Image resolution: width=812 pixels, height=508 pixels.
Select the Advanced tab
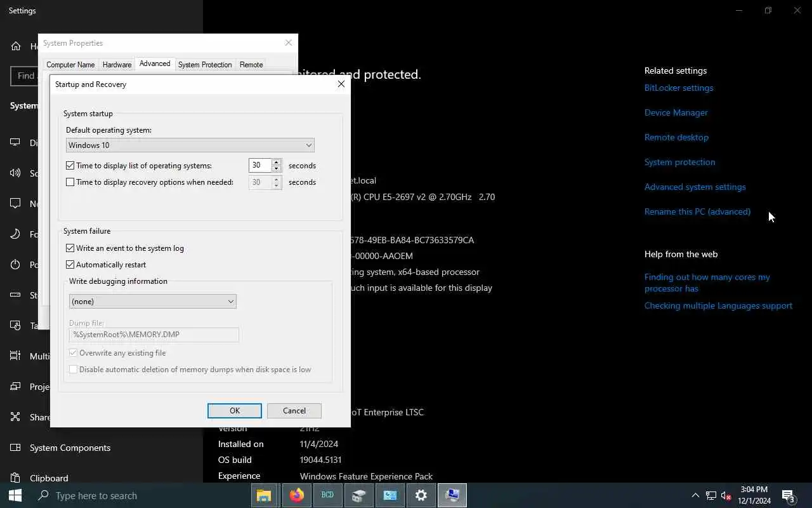pos(155,63)
